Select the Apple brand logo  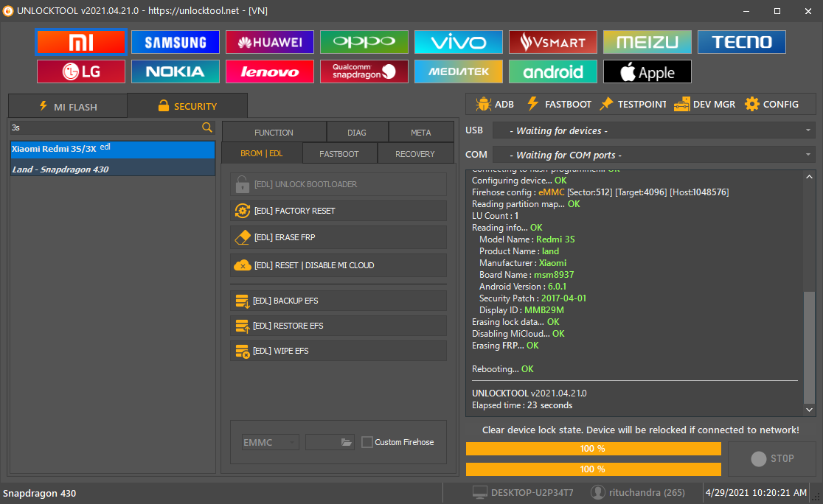tap(647, 71)
